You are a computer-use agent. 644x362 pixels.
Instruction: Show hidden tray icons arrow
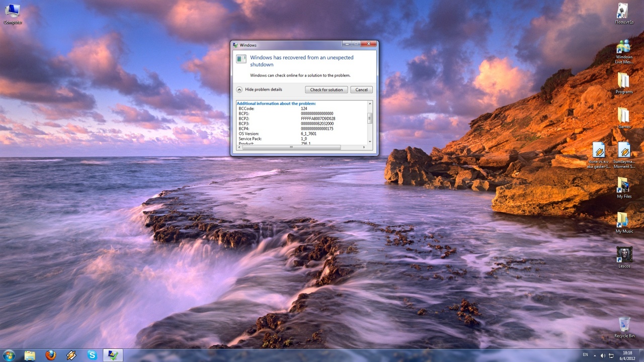[595, 355]
